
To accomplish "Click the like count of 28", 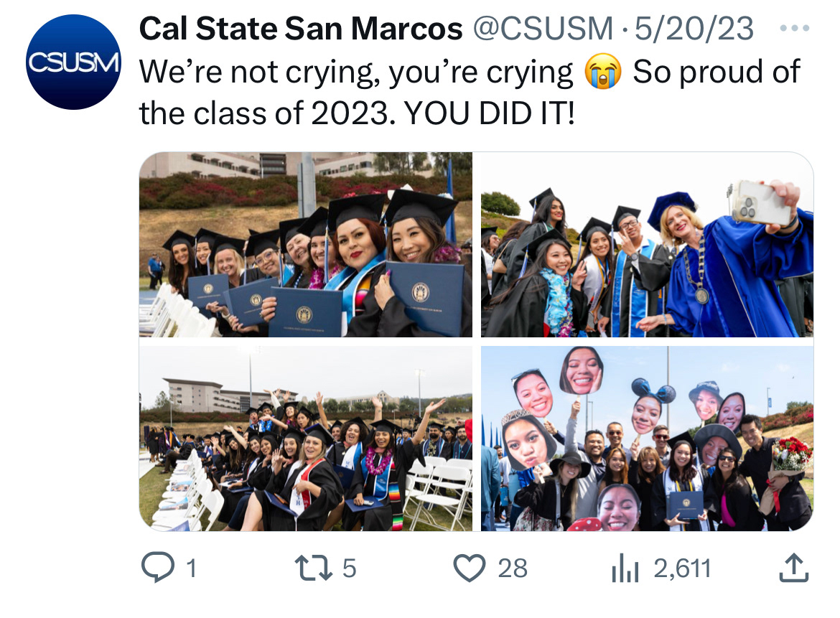I will coord(513,569).
